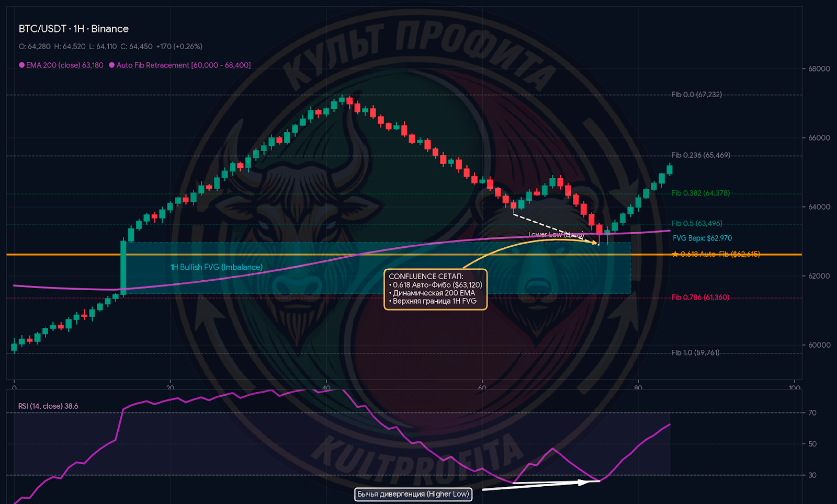Image resolution: width=837 pixels, height=504 pixels.
Task: Select the 0.618 Auto-Fib ($62,615) star label
Action: point(716,254)
